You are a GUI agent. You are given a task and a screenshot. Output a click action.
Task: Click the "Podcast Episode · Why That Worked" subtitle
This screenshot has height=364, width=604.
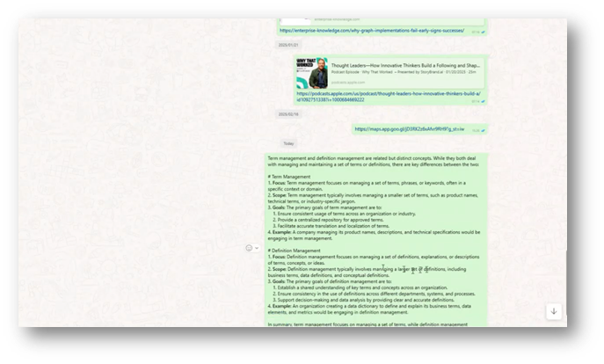(x=404, y=72)
